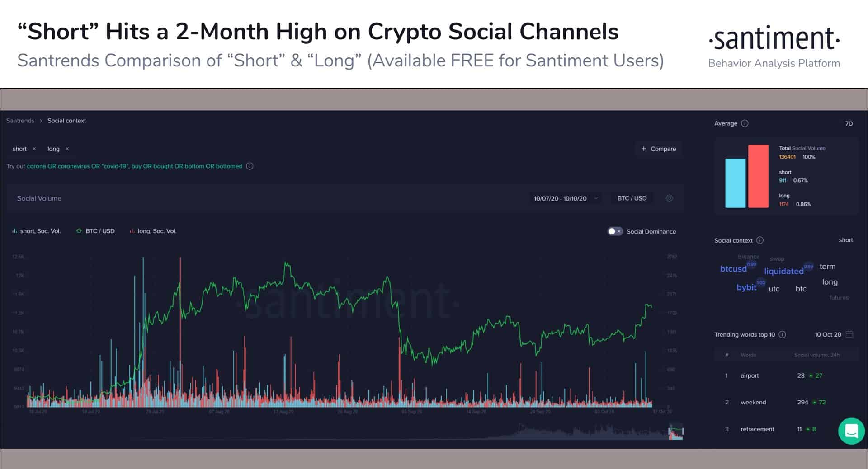This screenshot has height=469, width=868.
Task: Open the BTC / USD asset selector
Action: point(632,198)
